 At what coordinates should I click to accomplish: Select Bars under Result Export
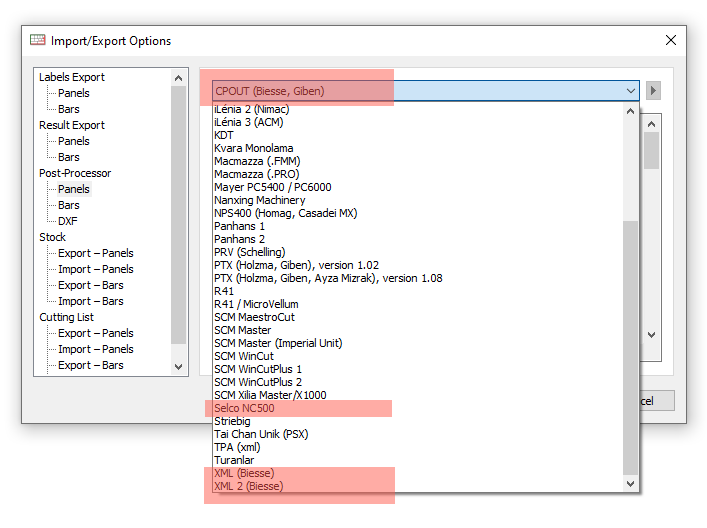[x=69, y=157]
